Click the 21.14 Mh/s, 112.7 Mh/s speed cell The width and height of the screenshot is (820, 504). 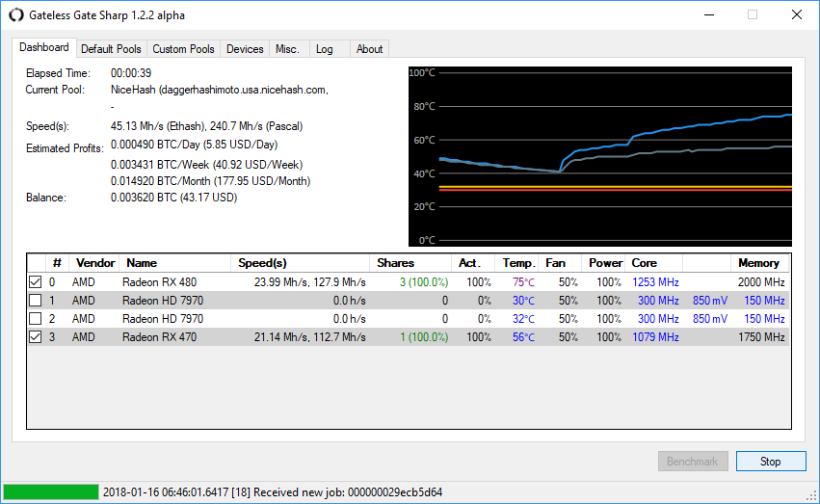click(310, 337)
